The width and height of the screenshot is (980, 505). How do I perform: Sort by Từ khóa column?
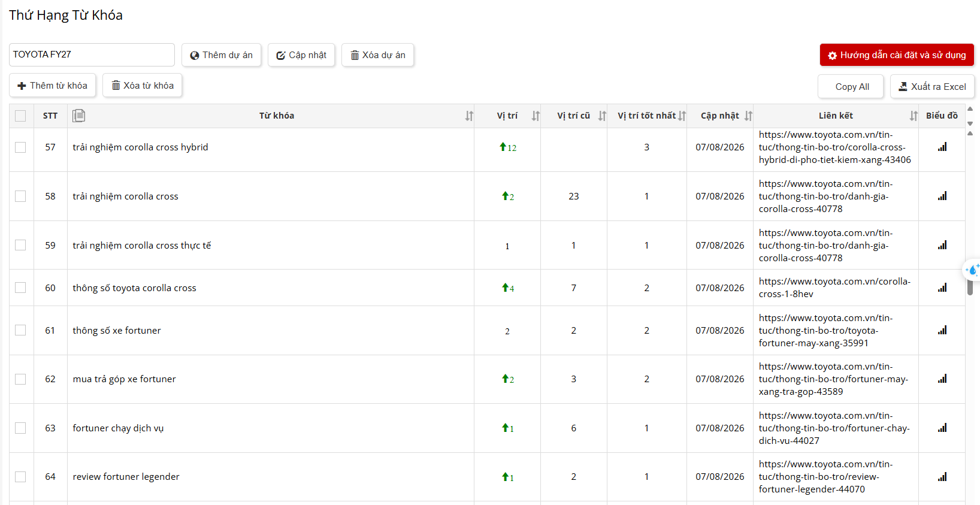tap(469, 116)
